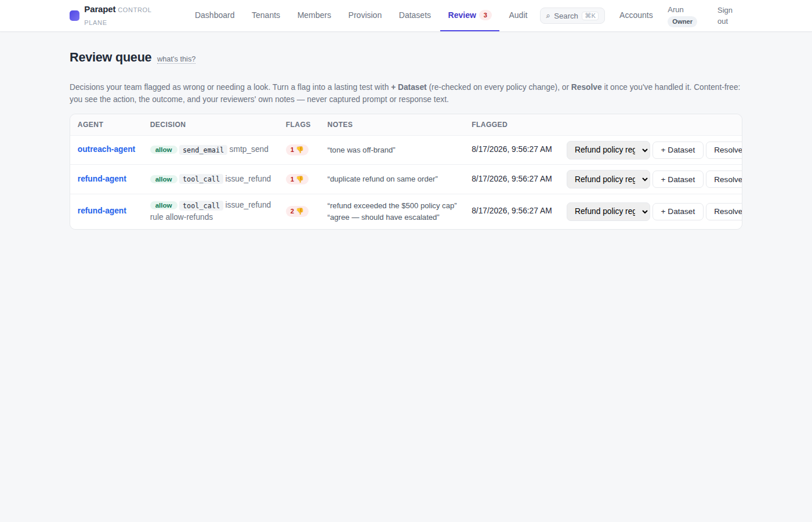Image resolution: width=812 pixels, height=522 pixels.
Task: Expand the dataset dropdown in duplicate refund row
Action: click(608, 179)
